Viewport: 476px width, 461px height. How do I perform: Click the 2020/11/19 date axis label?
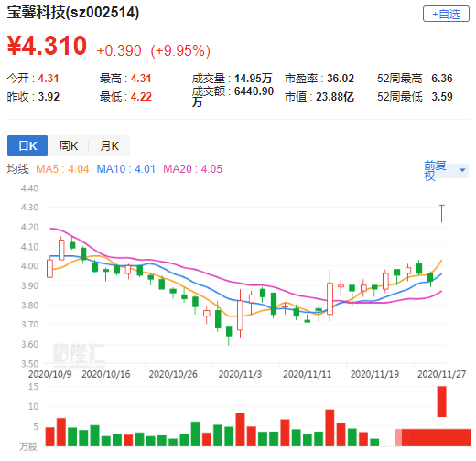(x=374, y=374)
